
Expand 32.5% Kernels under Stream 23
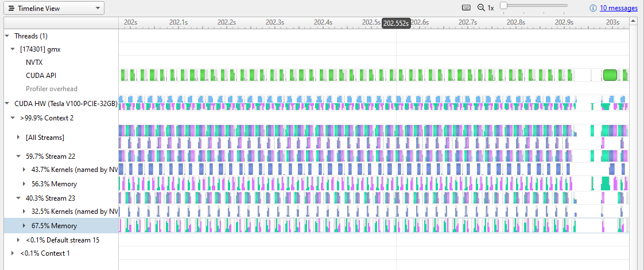(x=24, y=212)
